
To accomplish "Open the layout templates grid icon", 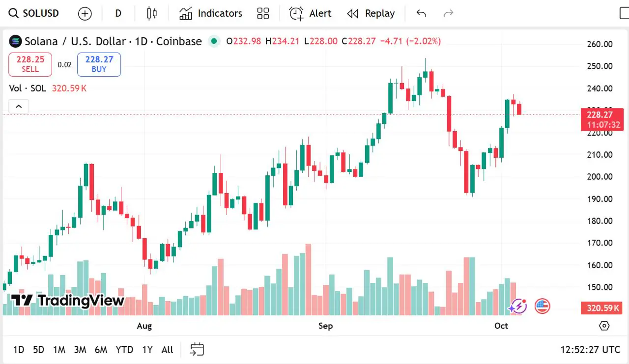I will [x=263, y=13].
